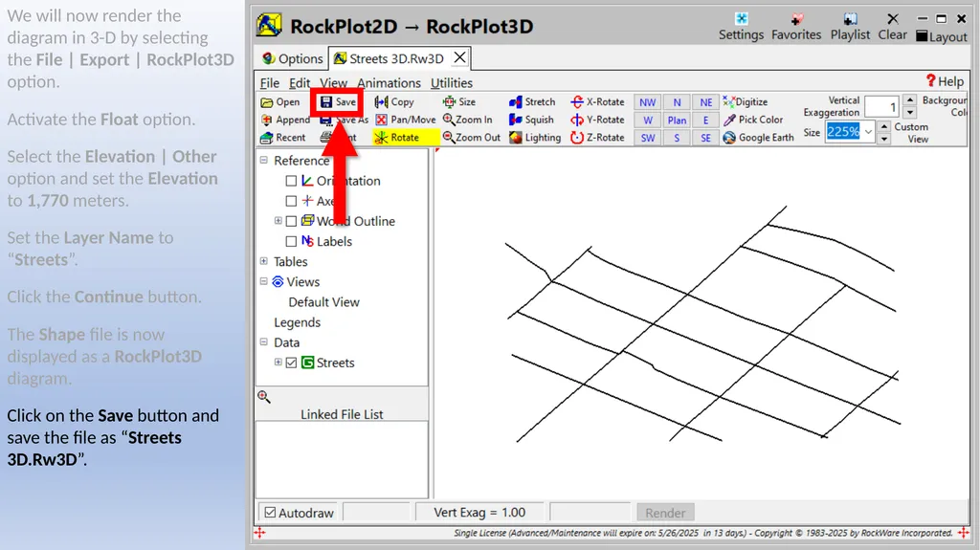
Task: Expand the World Outline node
Action: click(x=278, y=221)
